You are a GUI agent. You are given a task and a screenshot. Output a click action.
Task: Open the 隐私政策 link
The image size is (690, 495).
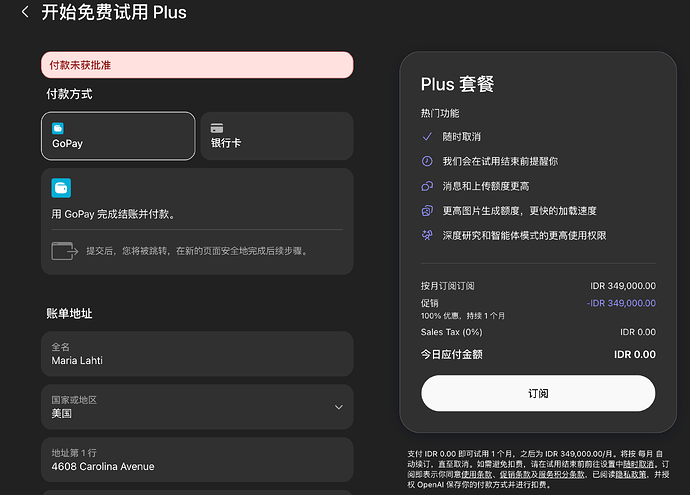pyautogui.click(x=631, y=474)
